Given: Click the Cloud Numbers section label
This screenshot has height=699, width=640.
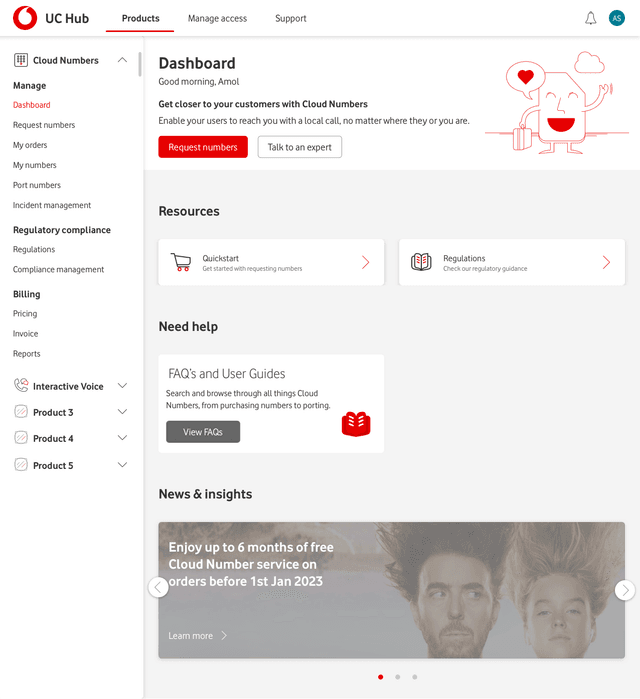Looking at the screenshot, I should pyautogui.click(x=66, y=60).
